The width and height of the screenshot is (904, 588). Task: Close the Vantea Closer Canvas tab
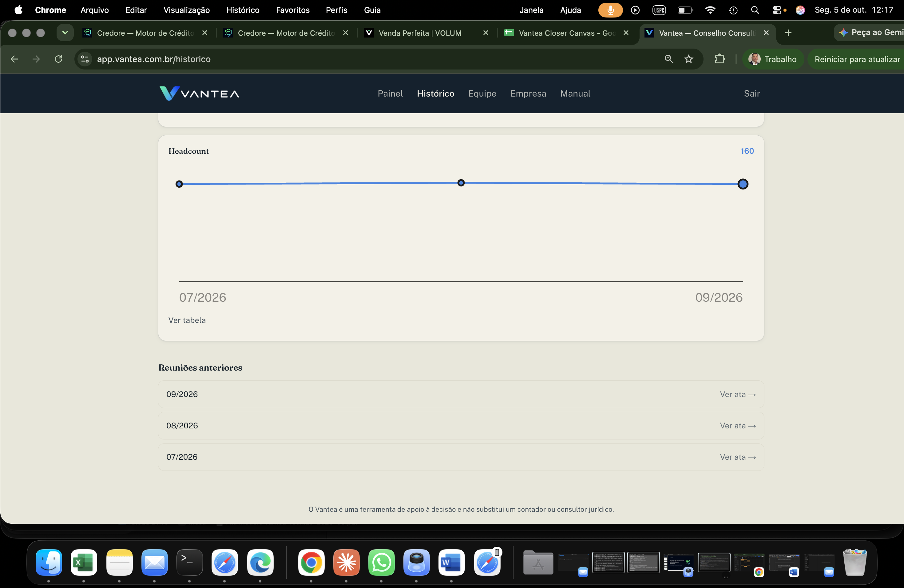pos(626,33)
